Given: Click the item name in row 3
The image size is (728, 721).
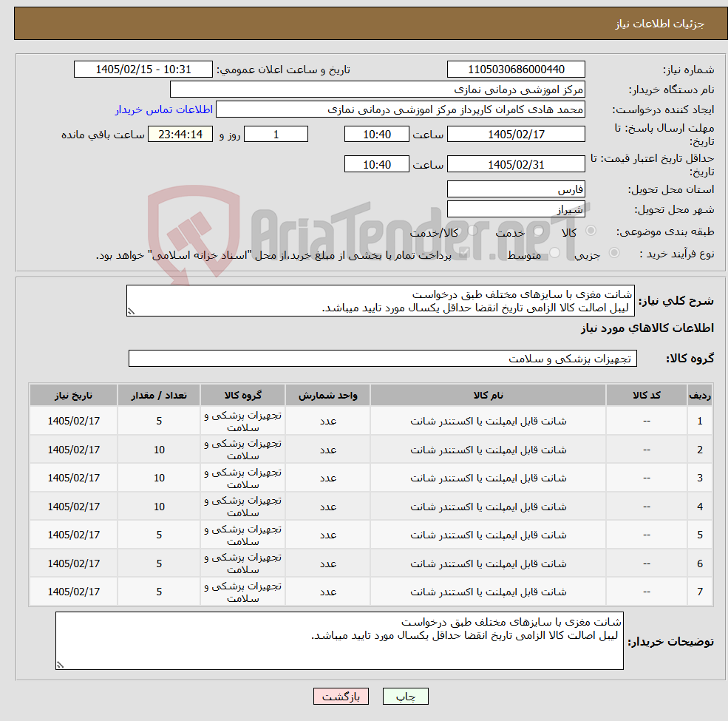Looking at the screenshot, I should point(488,478).
